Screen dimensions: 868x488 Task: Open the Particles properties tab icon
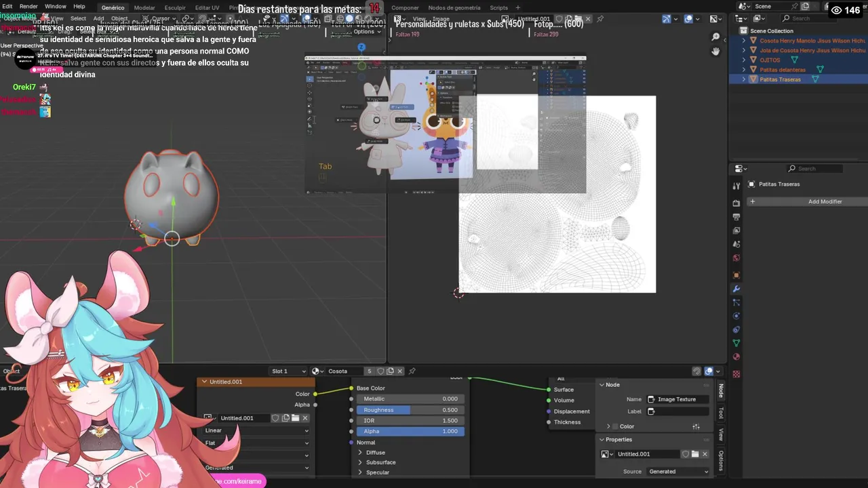736,302
